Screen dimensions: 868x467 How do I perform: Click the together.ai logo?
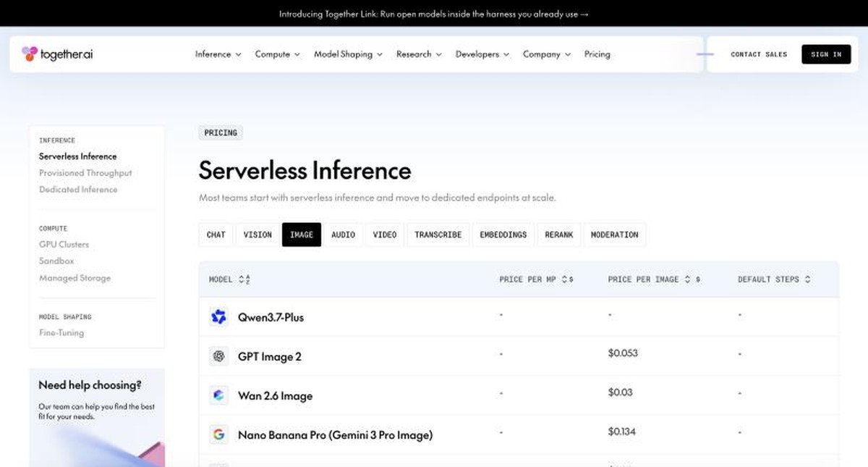(57, 54)
